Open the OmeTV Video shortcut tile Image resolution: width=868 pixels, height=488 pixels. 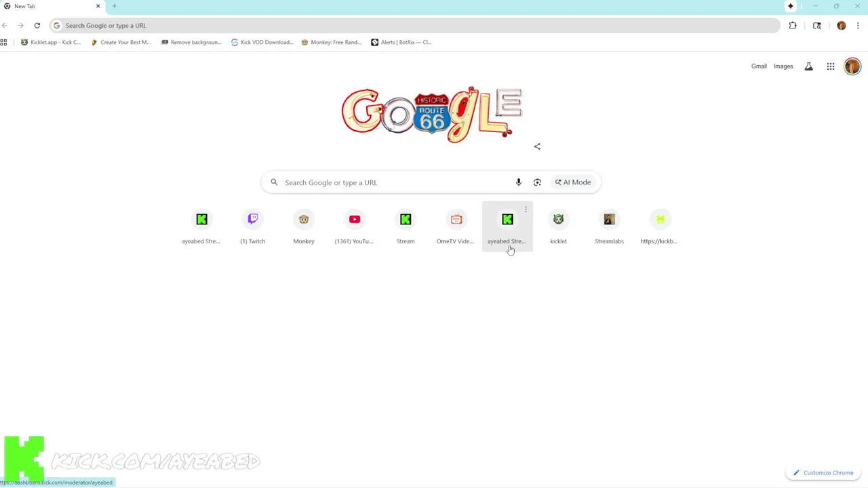tap(456, 226)
